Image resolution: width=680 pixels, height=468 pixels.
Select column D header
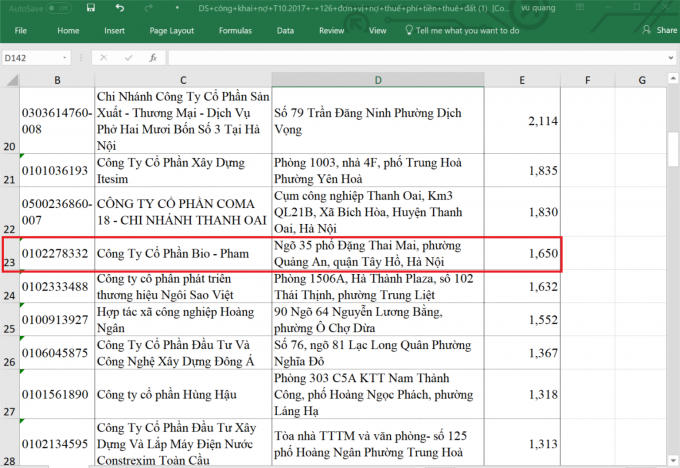tap(378, 80)
